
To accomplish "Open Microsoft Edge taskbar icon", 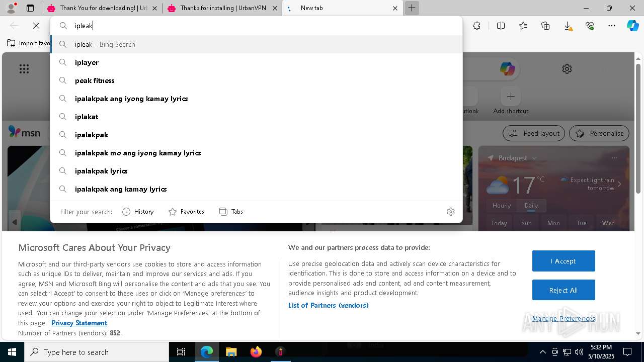I will click(x=207, y=352).
